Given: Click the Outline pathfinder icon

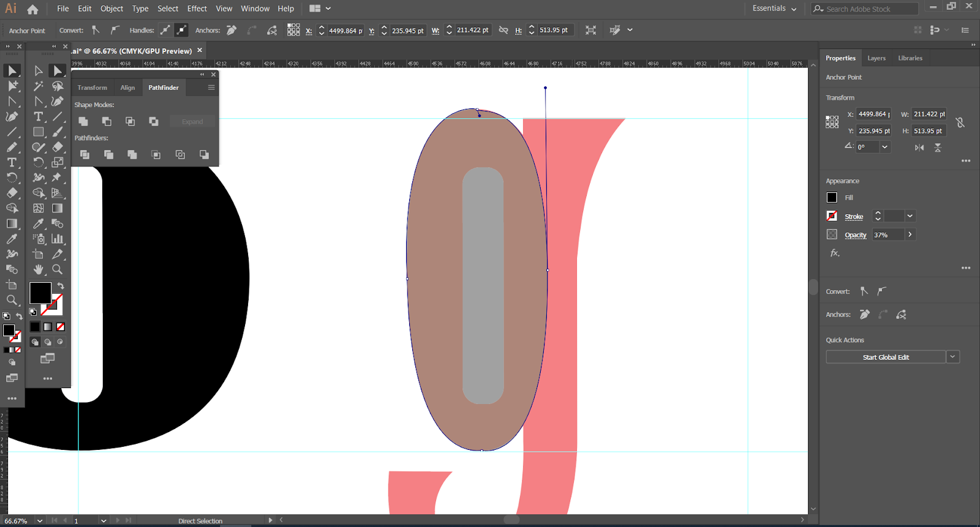Looking at the screenshot, I should tap(180, 155).
